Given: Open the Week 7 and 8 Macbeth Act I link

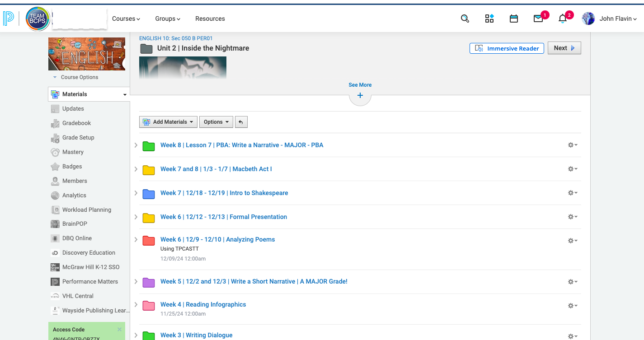Looking at the screenshot, I should [x=216, y=169].
